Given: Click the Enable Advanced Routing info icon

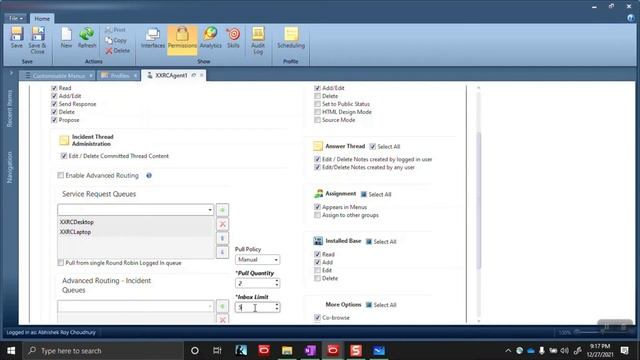Looking at the screenshot, I should (149, 176).
